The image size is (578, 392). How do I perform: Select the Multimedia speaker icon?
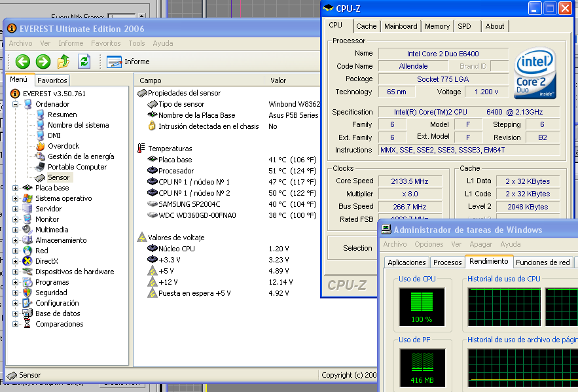pyautogui.click(x=27, y=230)
